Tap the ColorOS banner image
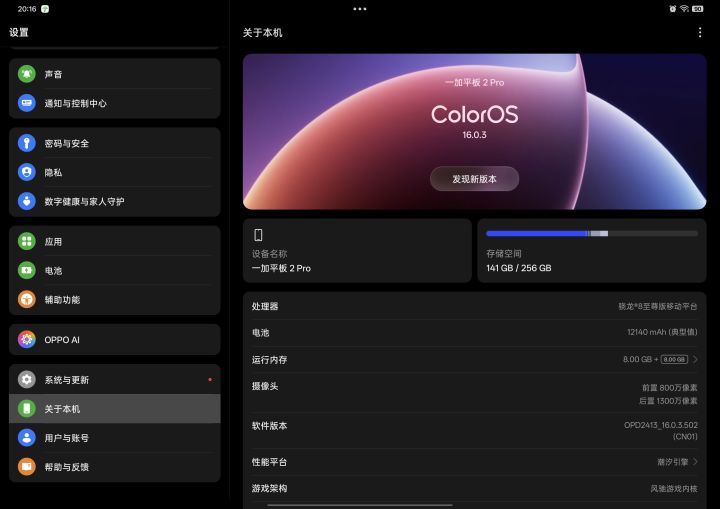The width and height of the screenshot is (720, 509). pos(474,131)
